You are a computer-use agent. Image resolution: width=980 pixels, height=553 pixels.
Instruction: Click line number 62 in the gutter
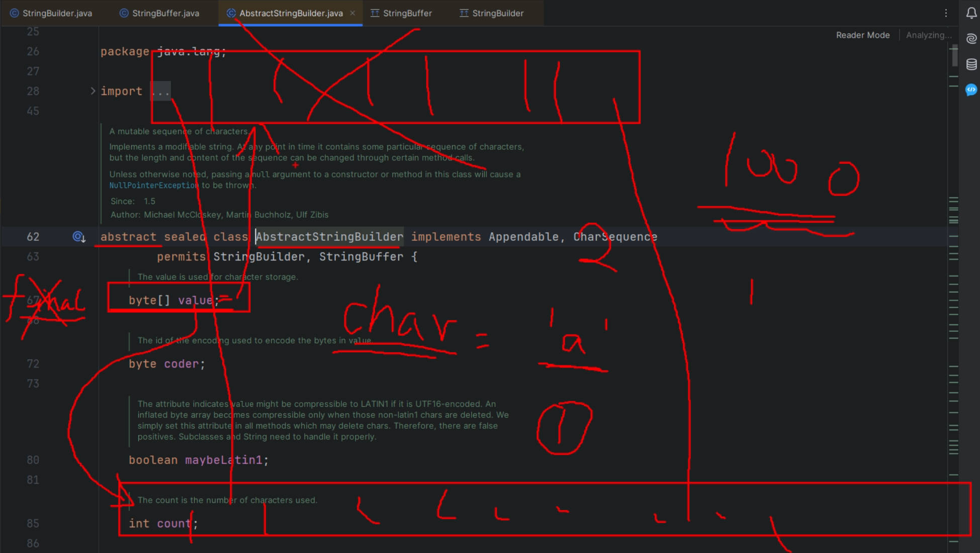pyautogui.click(x=33, y=237)
